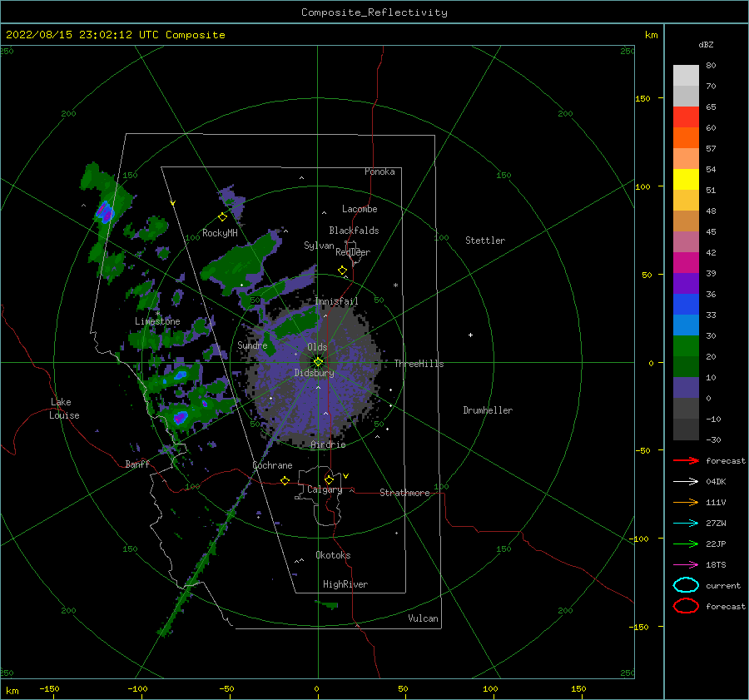Click the Sundre town label

click(x=252, y=345)
